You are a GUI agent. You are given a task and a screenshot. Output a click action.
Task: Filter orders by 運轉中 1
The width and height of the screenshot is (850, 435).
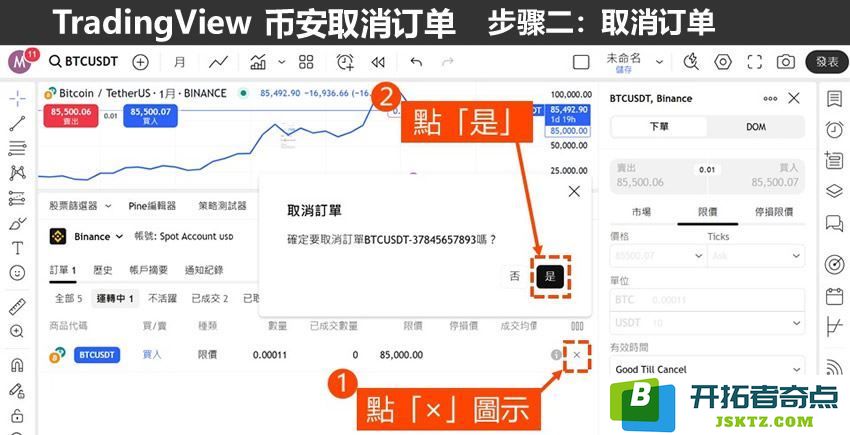click(x=115, y=298)
